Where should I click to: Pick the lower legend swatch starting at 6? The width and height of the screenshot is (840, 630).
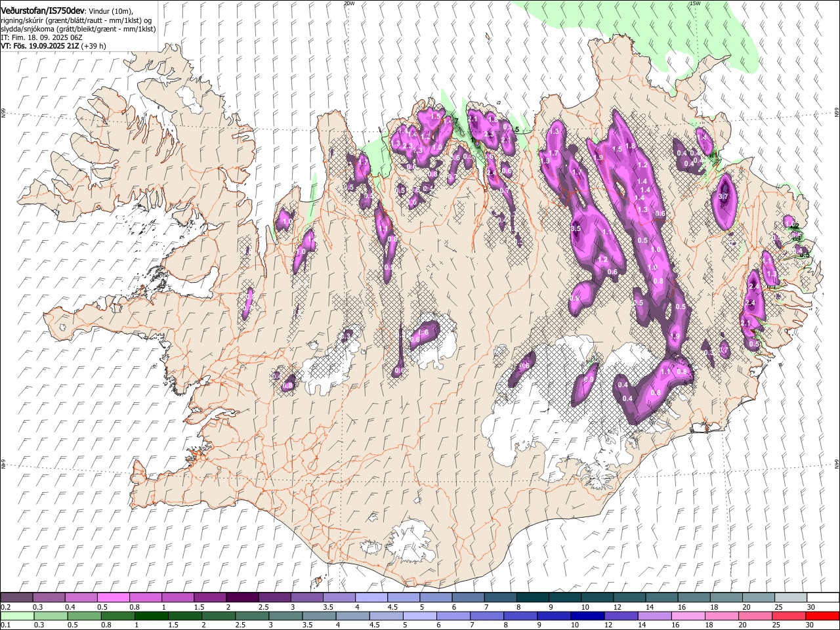453,616
